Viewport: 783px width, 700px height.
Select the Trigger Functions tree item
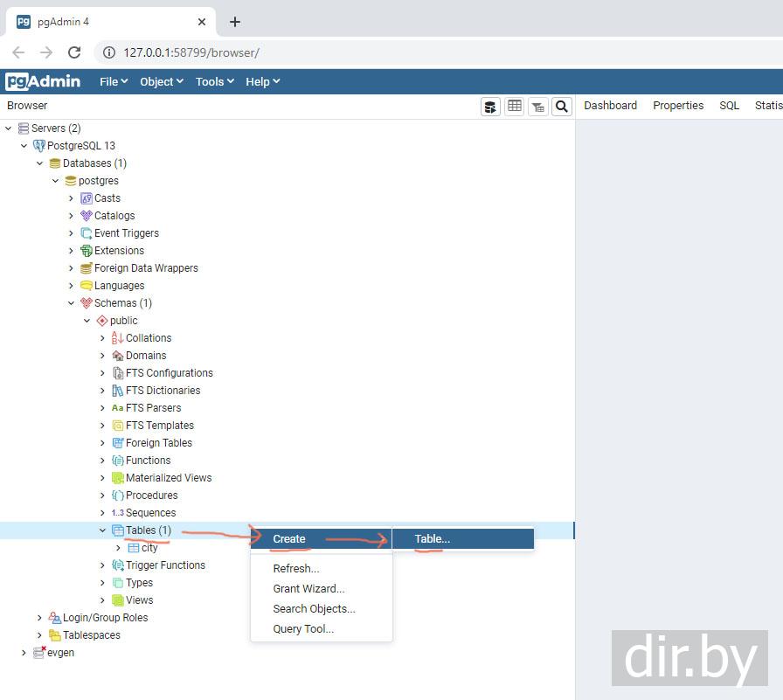click(x=165, y=565)
